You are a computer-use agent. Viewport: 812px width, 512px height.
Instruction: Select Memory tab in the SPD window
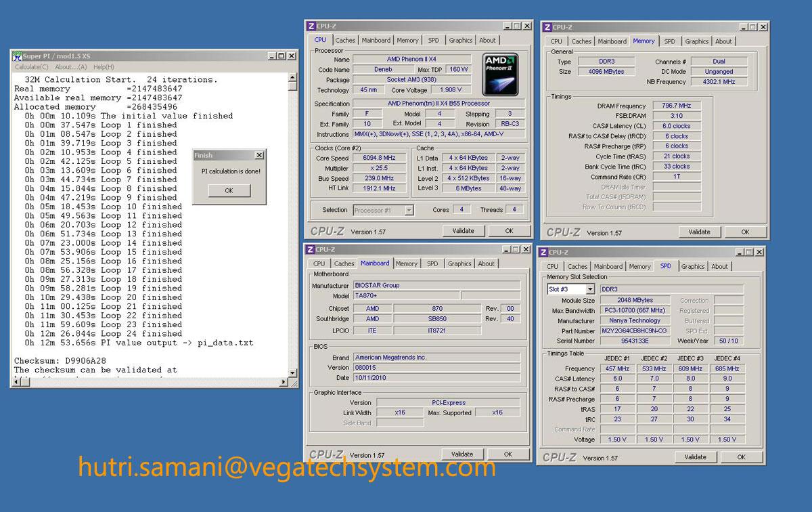click(x=639, y=267)
